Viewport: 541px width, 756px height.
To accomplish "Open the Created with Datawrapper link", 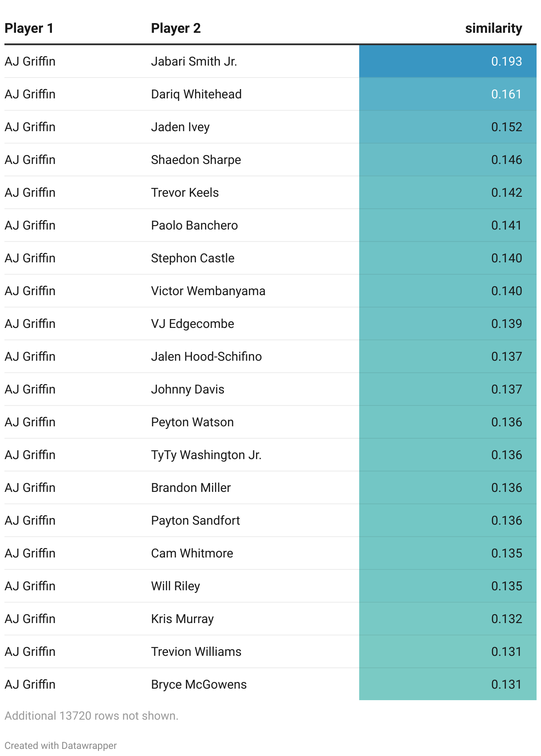I will coord(61,745).
